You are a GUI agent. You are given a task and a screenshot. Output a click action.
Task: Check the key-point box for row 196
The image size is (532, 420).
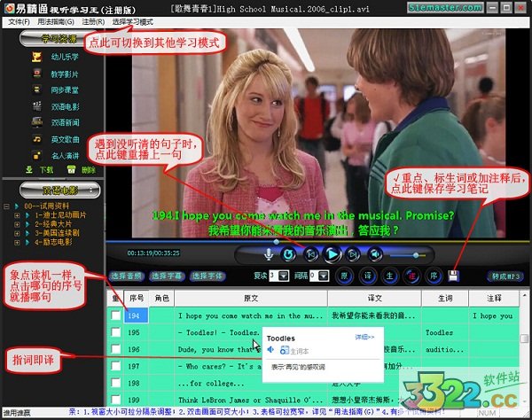click(115, 349)
